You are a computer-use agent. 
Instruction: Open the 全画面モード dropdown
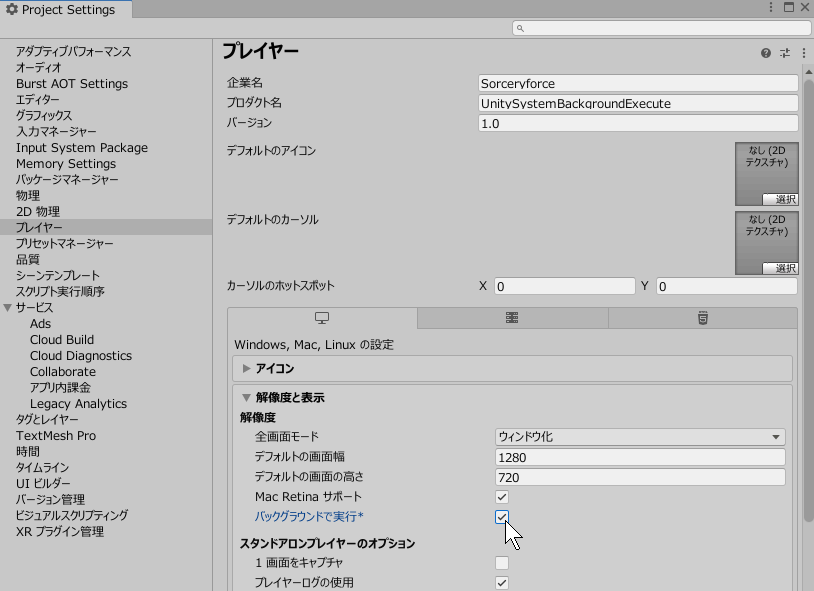tap(640, 437)
